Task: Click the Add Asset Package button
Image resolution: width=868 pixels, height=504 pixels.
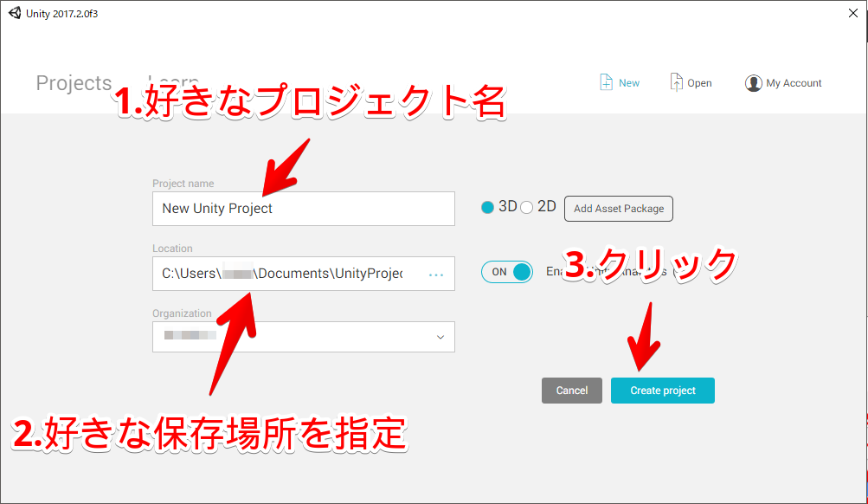Action: coord(619,209)
